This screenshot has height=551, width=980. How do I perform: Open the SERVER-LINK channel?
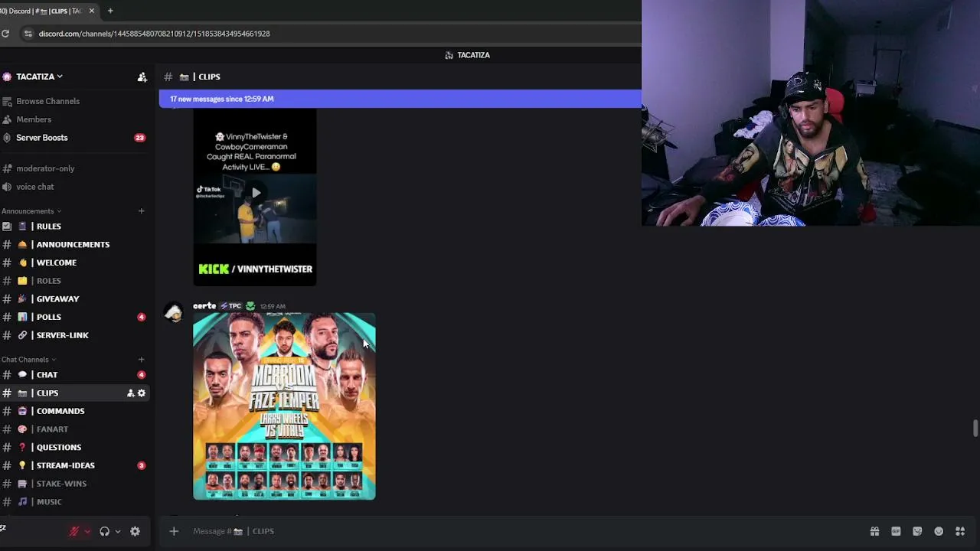click(62, 335)
